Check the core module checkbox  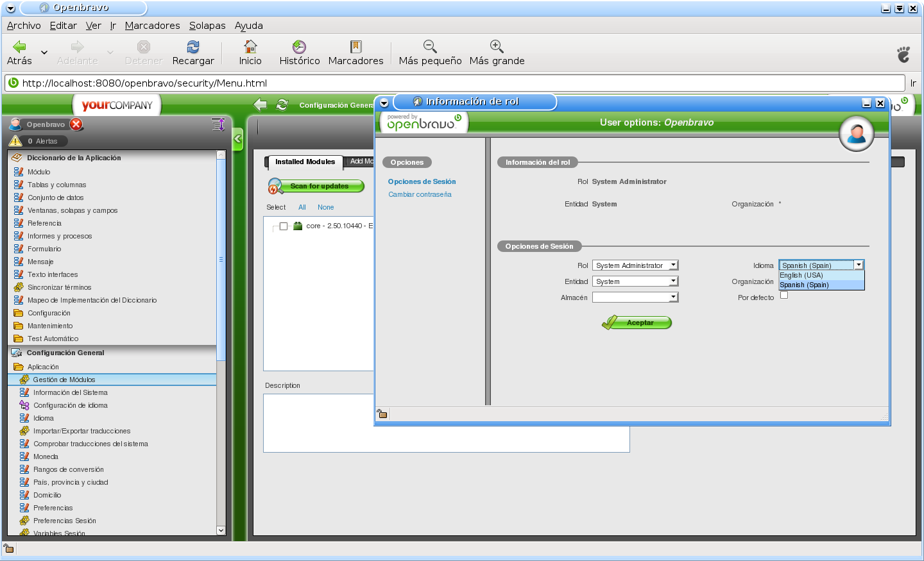click(x=284, y=226)
